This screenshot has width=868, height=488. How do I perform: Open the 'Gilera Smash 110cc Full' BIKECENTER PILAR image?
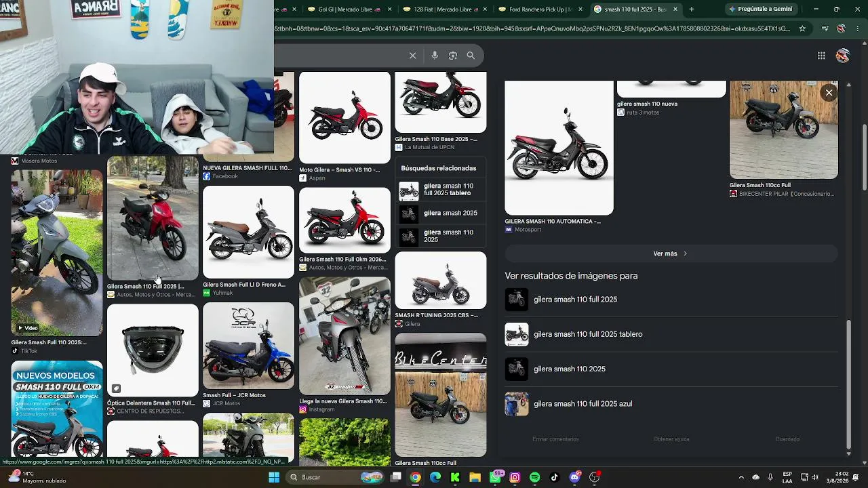(x=783, y=129)
